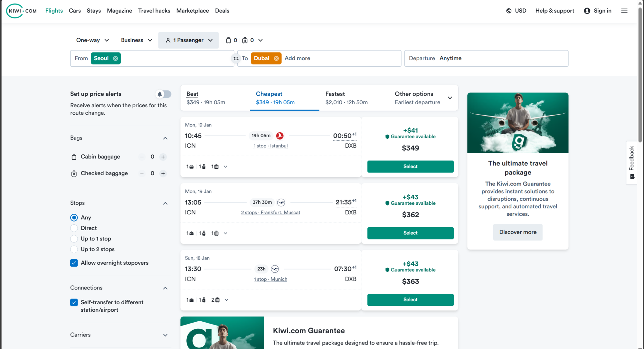Click the Lufthansa logo on the $363 flight
Image resolution: width=644 pixels, height=349 pixels.
275,269
